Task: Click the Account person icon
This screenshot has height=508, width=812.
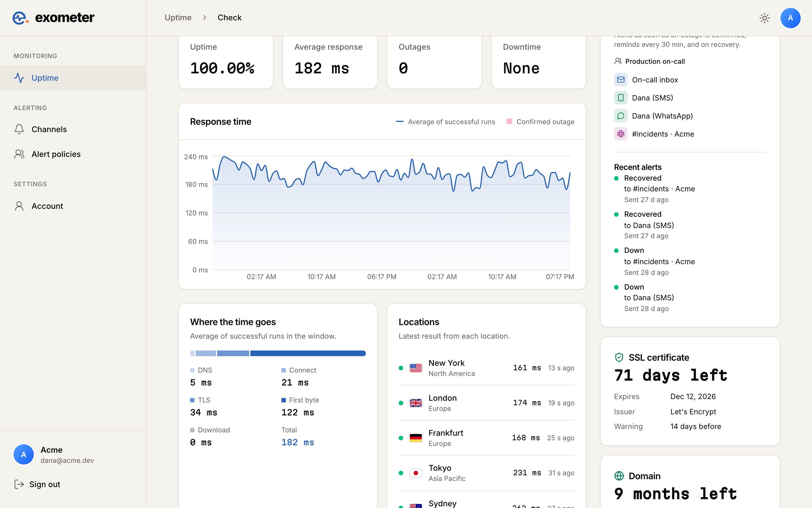Action: (x=19, y=206)
